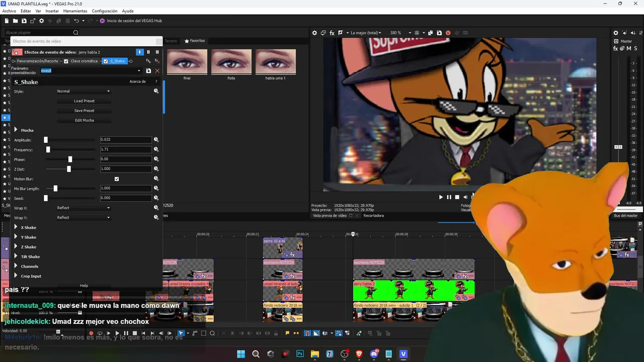
Task: Save the current effect preset
Action: [148, 71]
